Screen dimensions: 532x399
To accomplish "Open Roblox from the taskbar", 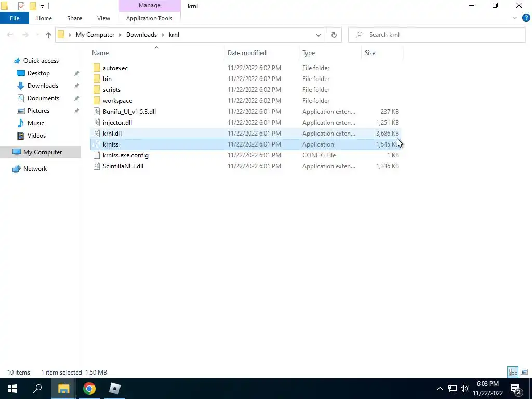I will (115, 389).
